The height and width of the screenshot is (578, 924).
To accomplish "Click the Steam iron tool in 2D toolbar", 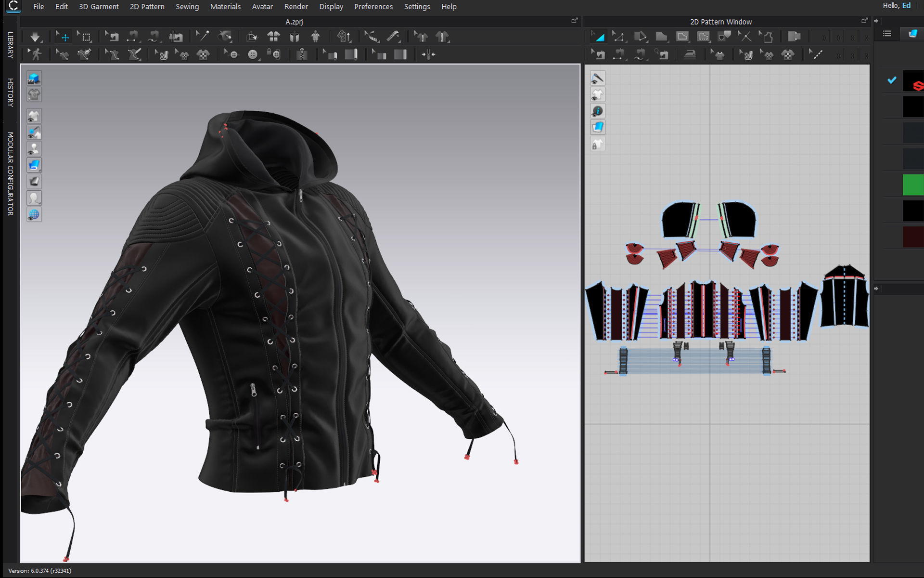I will 690,54.
